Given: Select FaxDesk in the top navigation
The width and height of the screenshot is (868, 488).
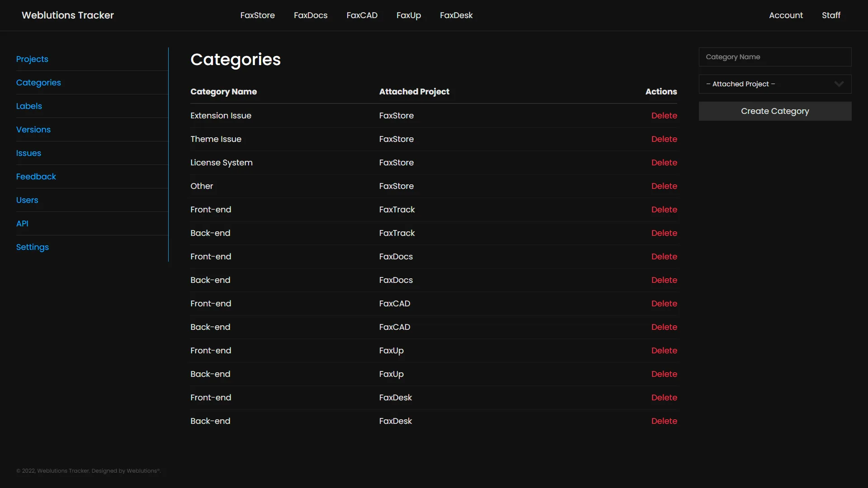Looking at the screenshot, I should (456, 15).
